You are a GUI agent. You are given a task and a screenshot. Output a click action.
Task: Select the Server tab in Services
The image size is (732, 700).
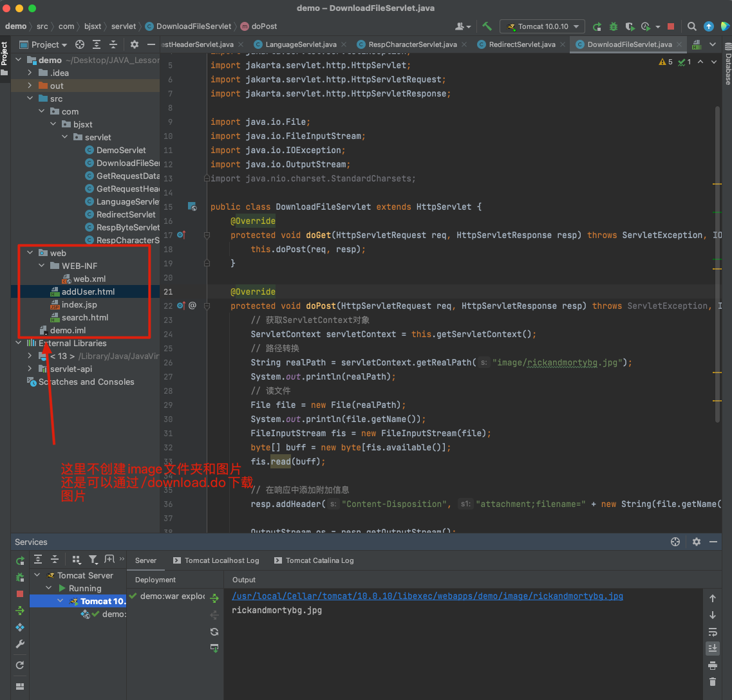click(x=145, y=560)
